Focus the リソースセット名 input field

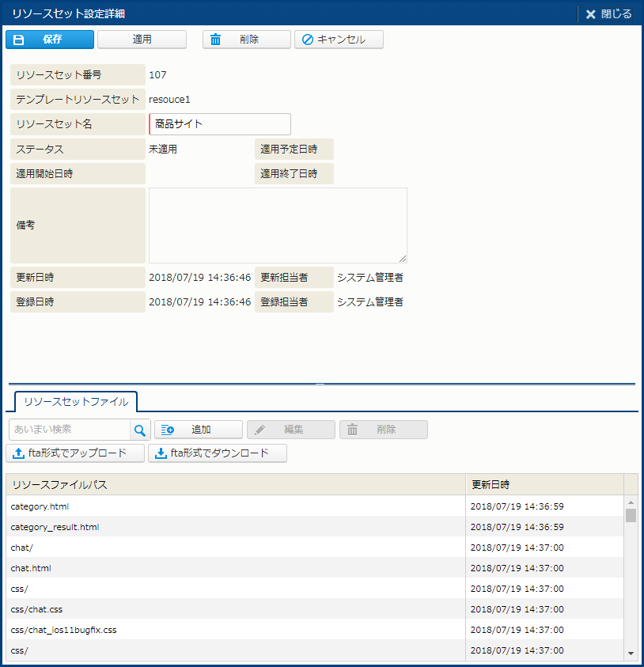coord(220,124)
